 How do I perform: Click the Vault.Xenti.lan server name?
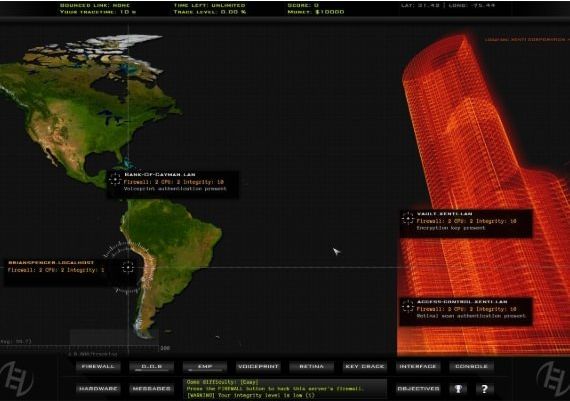click(444, 214)
